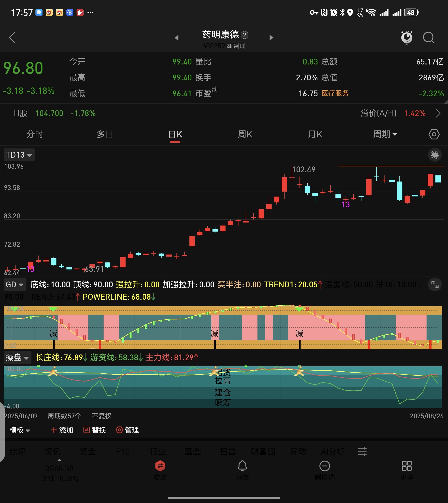The height and width of the screenshot is (503, 448).
Task: Tap the Bluetooth status icon
Action: pyautogui.click(x=342, y=12)
